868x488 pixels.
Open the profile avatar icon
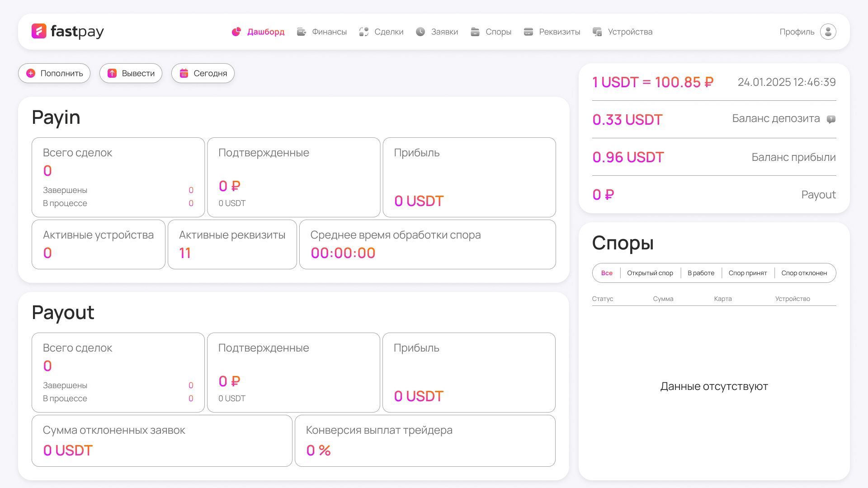828,32
